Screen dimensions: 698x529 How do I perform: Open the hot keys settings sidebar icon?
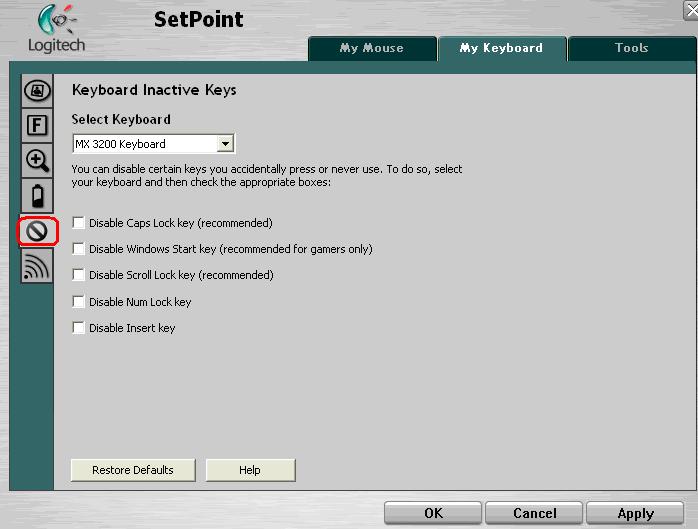(37, 90)
